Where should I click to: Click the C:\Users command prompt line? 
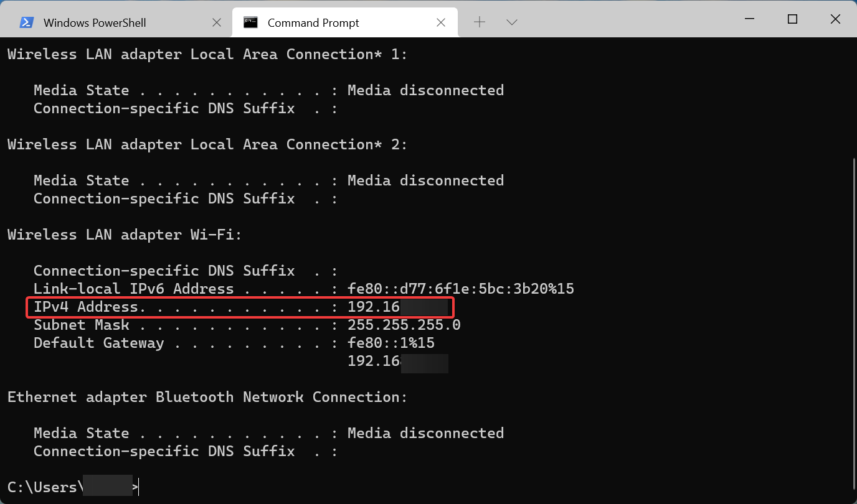44,487
